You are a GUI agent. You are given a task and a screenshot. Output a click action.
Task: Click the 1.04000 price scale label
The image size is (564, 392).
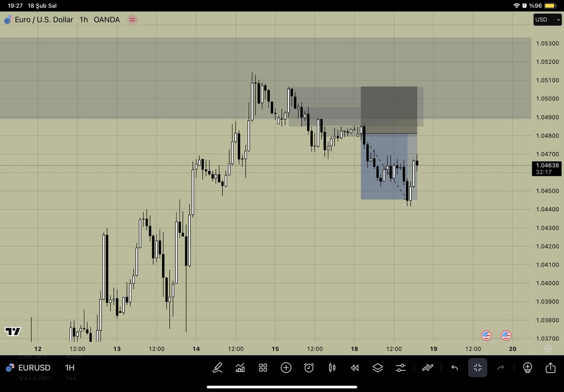click(547, 283)
